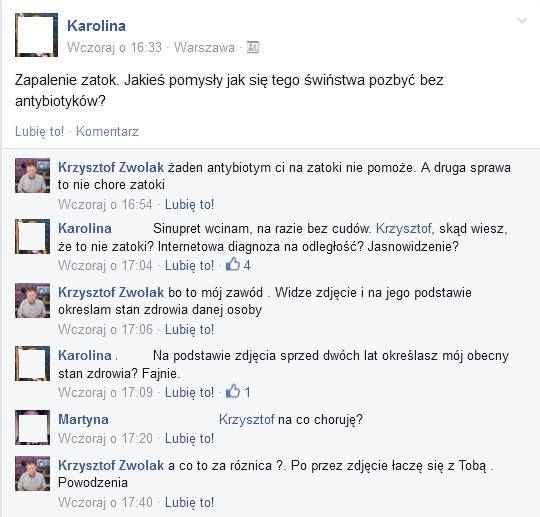Click the friends audience icon beside Warszawa
The image size is (540, 517).
coord(253,47)
